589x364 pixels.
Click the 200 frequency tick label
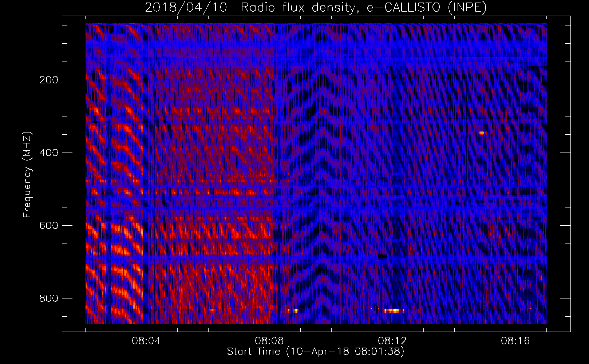(x=49, y=80)
